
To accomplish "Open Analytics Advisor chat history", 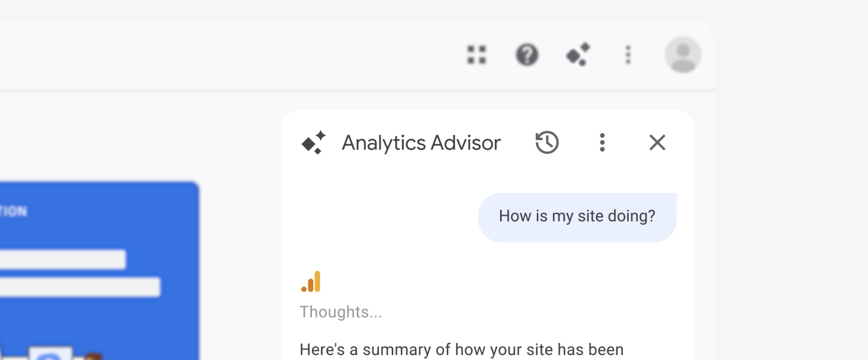I will click(x=547, y=142).
